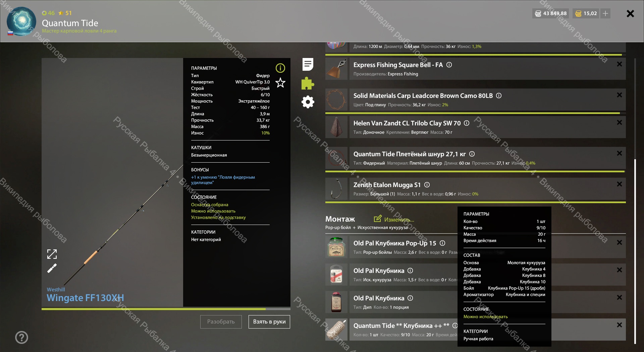Select Old Pal artificial corn thumbnail
This screenshot has width=644, height=352.
point(336,275)
